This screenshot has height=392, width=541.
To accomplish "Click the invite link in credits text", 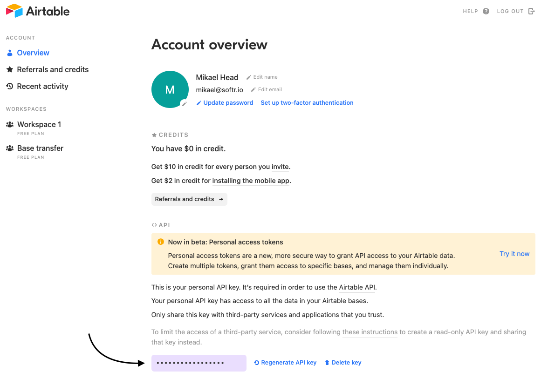I will (281, 167).
